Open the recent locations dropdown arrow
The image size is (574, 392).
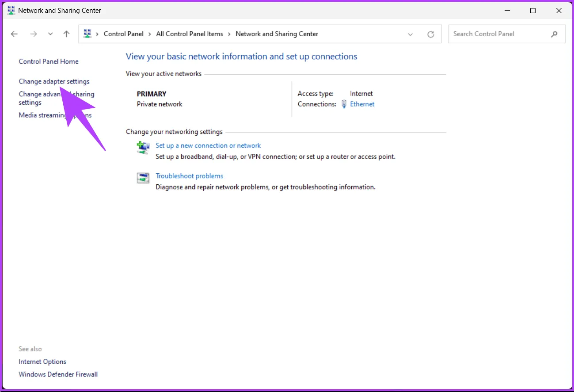(x=50, y=34)
